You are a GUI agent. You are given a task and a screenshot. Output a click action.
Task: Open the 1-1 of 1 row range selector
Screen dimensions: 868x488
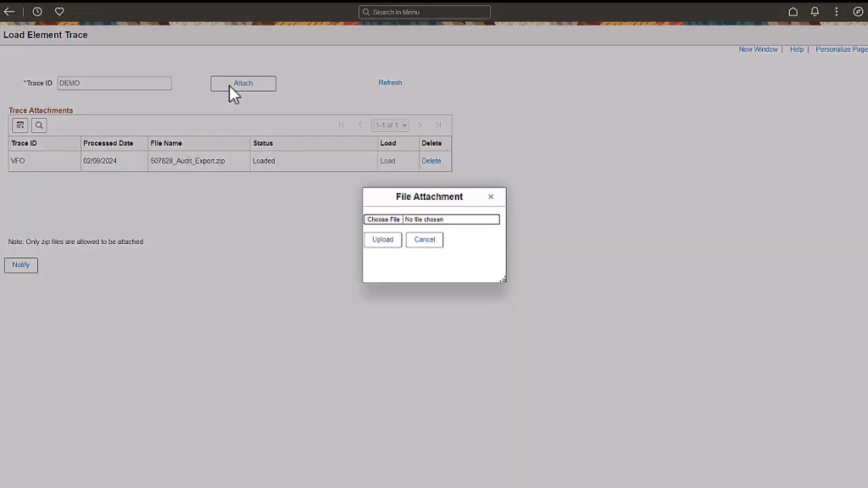tap(389, 125)
